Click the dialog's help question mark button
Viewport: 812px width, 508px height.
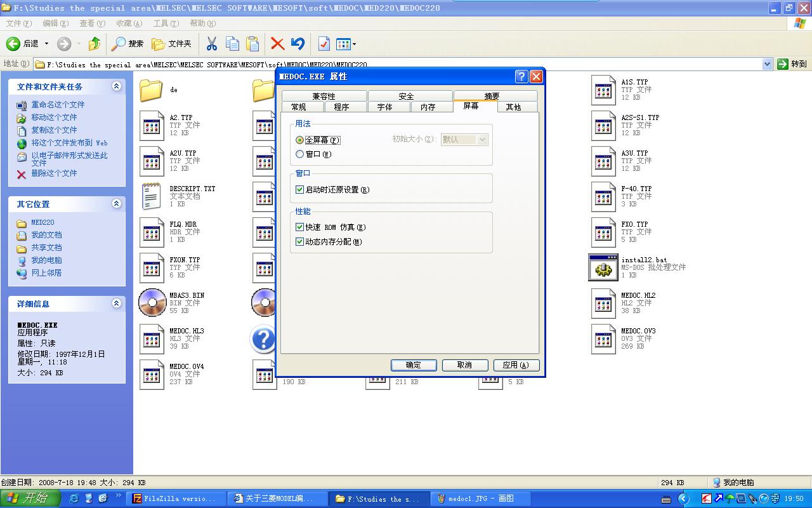coord(521,77)
